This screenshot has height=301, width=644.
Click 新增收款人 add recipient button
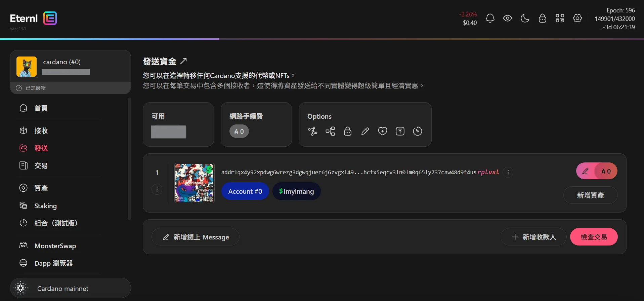533,237
